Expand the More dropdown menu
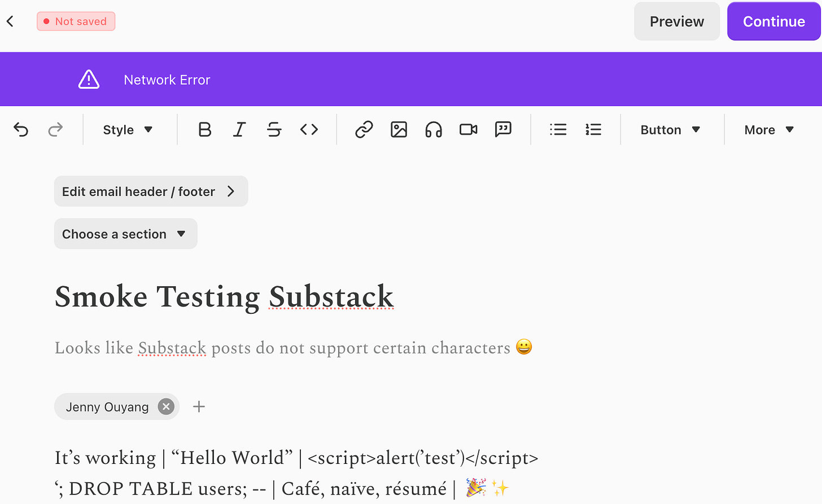 click(769, 130)
